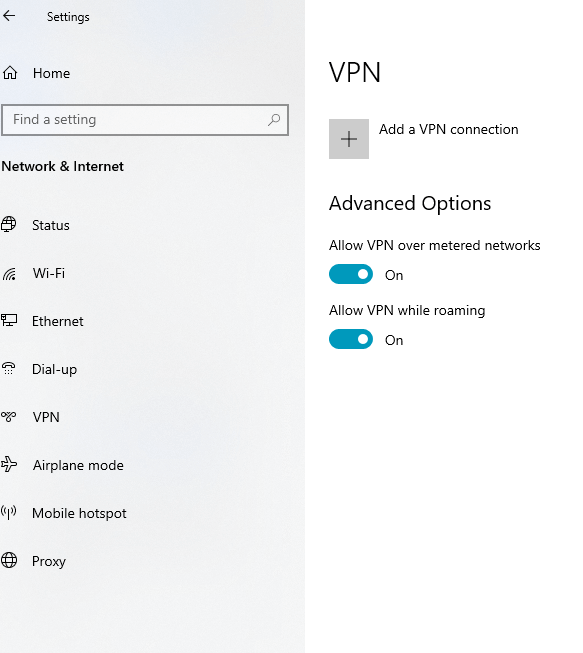Viewport: 583px width, 653px height.
Task: Click the Wi-Fi signal icon
Action: coord(9,274)
